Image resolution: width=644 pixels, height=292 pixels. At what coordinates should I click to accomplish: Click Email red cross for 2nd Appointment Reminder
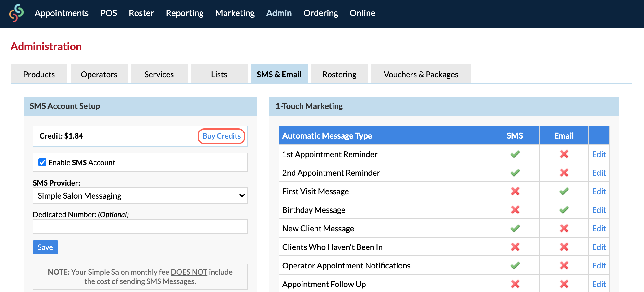click(x=564, y=173)
